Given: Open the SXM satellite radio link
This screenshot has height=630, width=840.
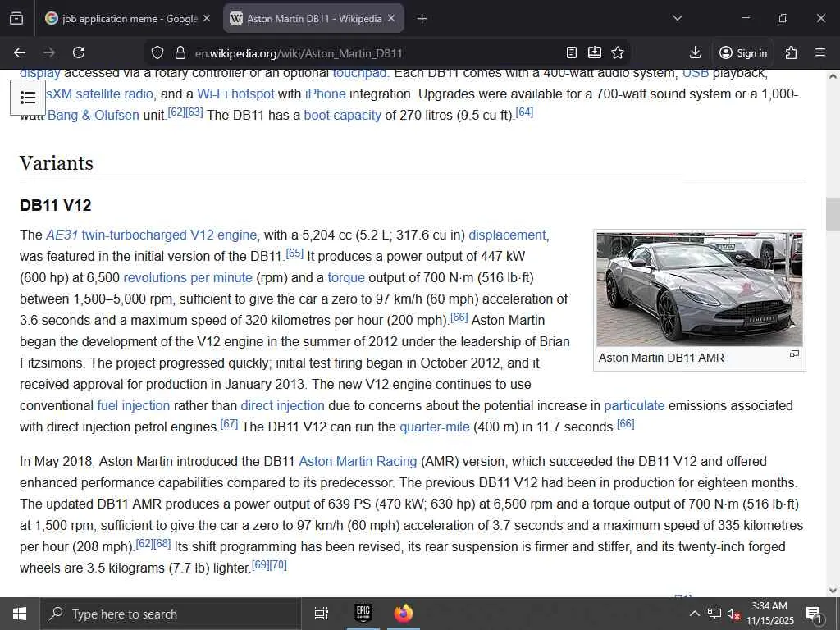Looking at the screenshot, I should tap(101, 94).
